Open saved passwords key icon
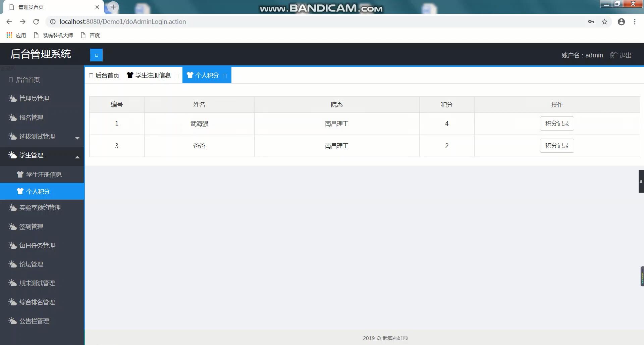The image size is (644, 345). (x=591, y=22)
